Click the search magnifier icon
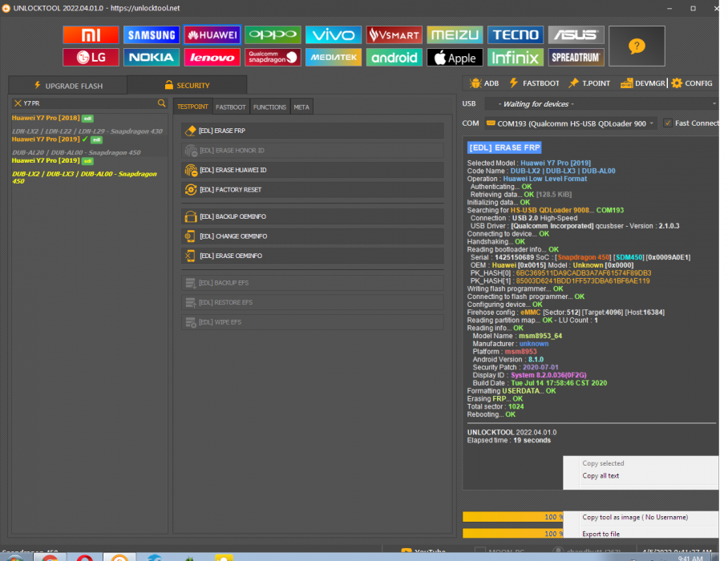 [162, 103]
